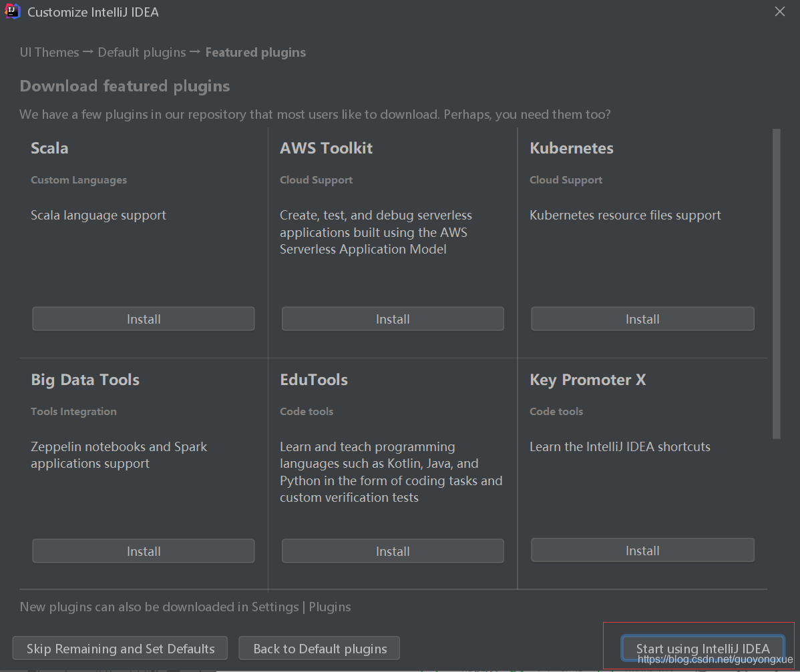Viewport: 800px width, 672px height.
Task: Select Default plugins breadcrumb step
Action: coord(142,53)
